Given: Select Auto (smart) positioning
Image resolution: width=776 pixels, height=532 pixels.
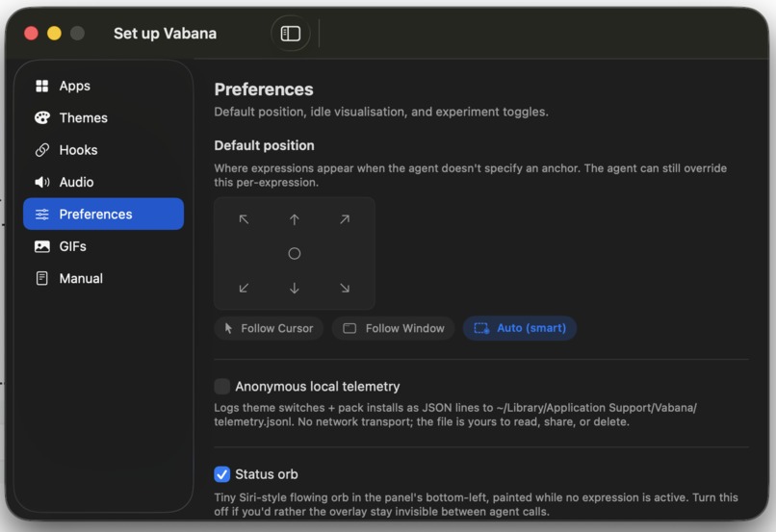Looking at the screenshot, I should coord(520,328).
